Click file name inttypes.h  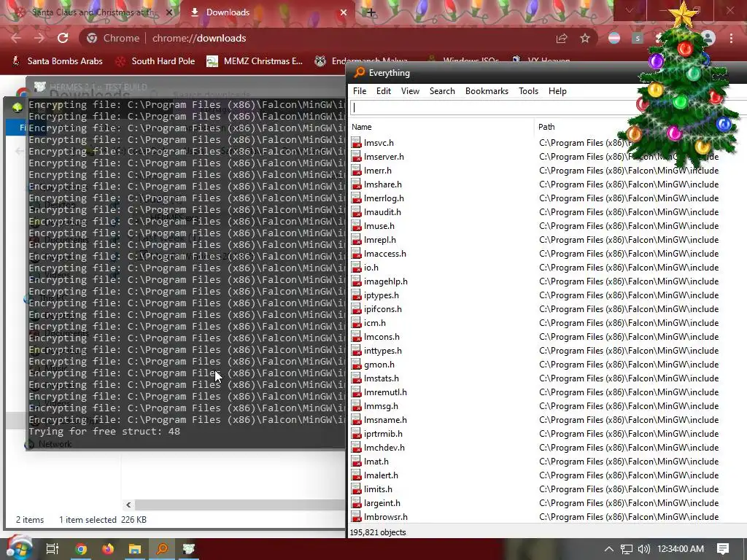(x=382, y=351)
